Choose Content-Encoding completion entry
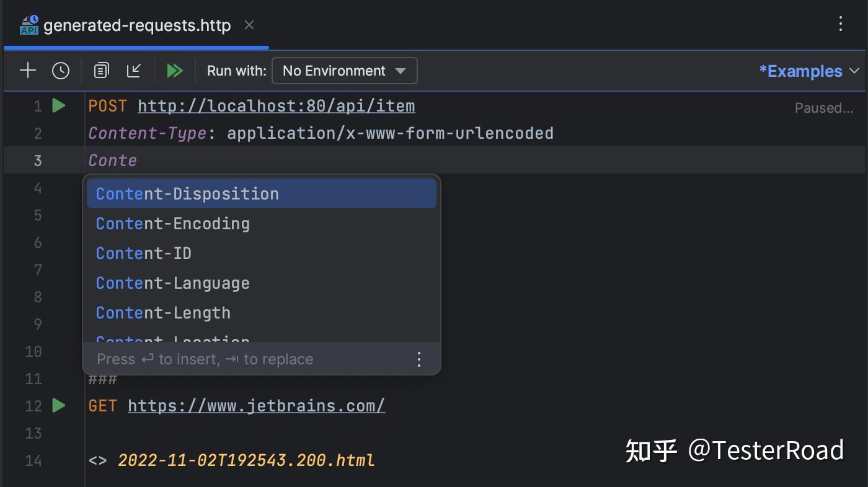 point(172,223)
